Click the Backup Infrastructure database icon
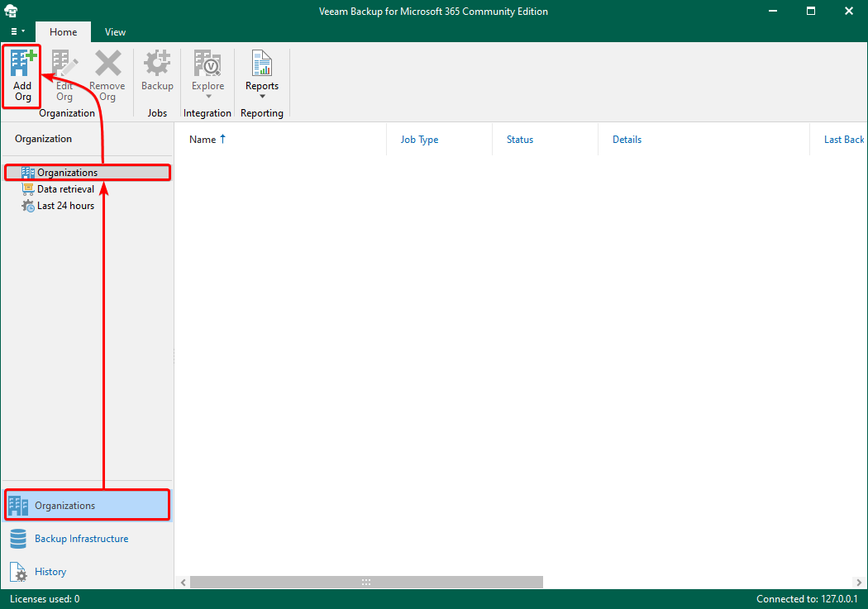868x609 pixels. click(18, 539)
